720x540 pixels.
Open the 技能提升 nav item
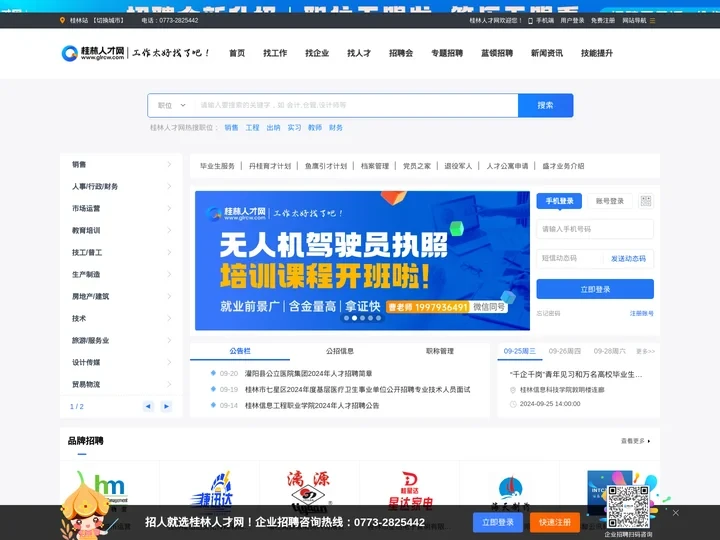click(x=597, y=53)
